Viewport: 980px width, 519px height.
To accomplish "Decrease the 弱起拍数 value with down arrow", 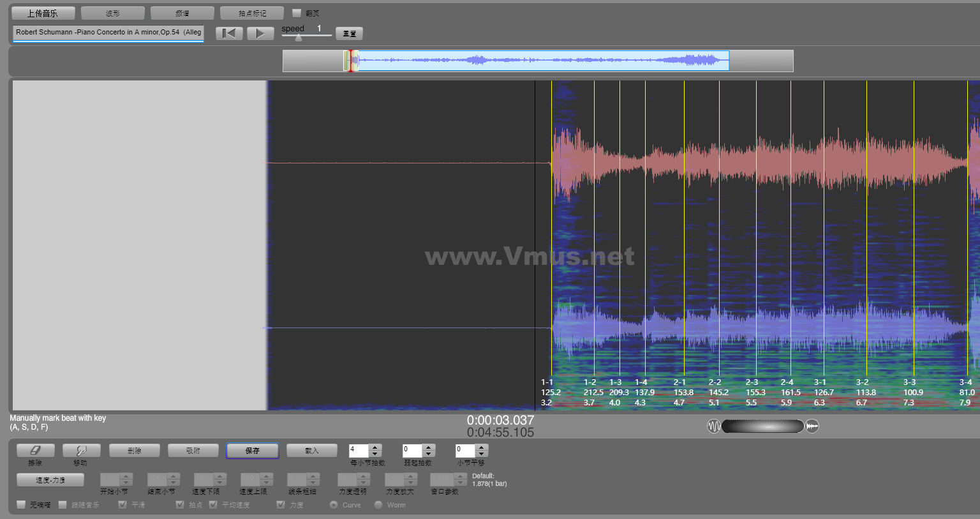I will coord(429,454).
